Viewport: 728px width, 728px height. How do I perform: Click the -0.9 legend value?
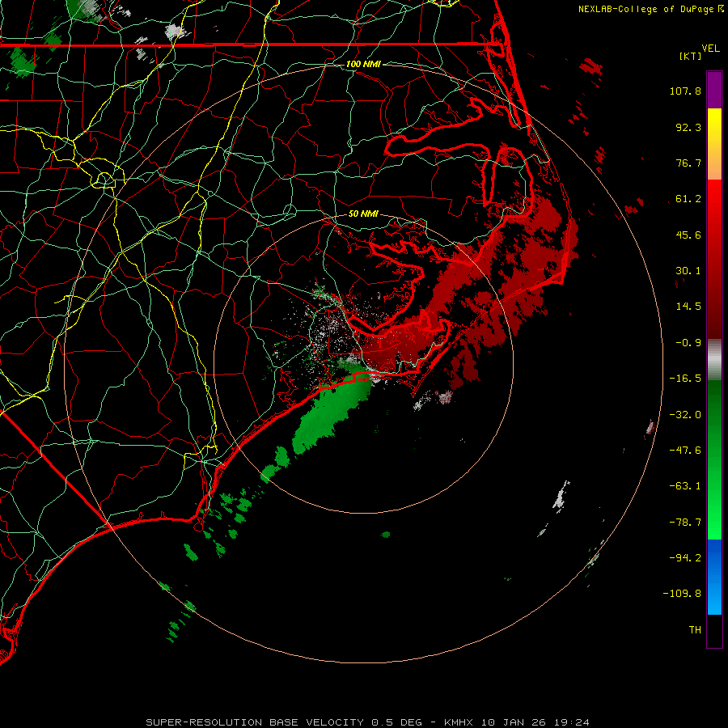pos(688,343)
